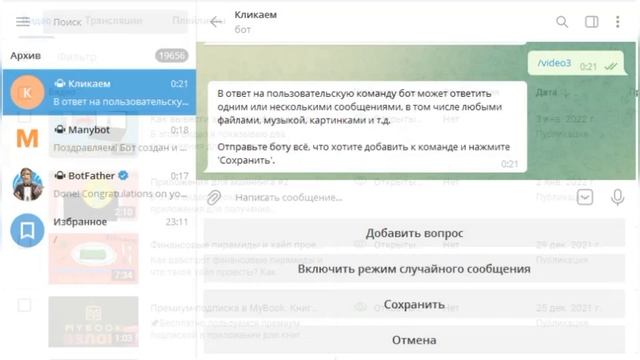The height and width of the screenshot is (360, 640).
Task: Click the Отмена button
Action: tap(414, 340)
